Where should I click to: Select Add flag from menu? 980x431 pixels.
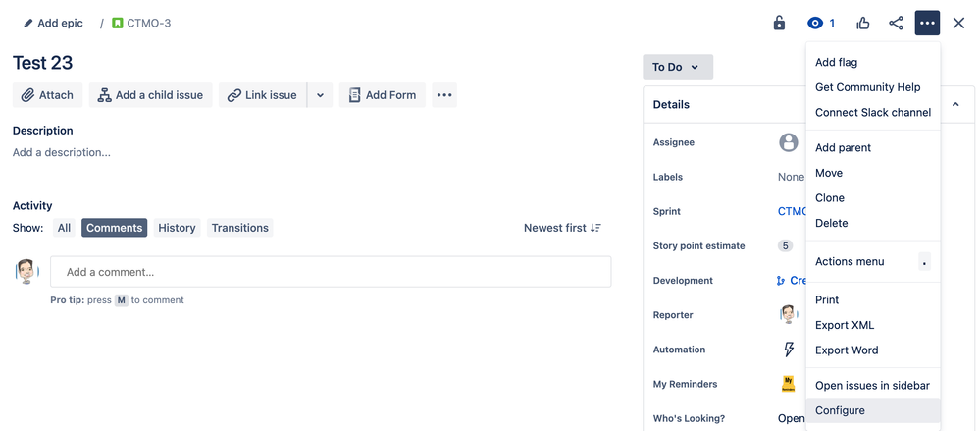(873, 63)
